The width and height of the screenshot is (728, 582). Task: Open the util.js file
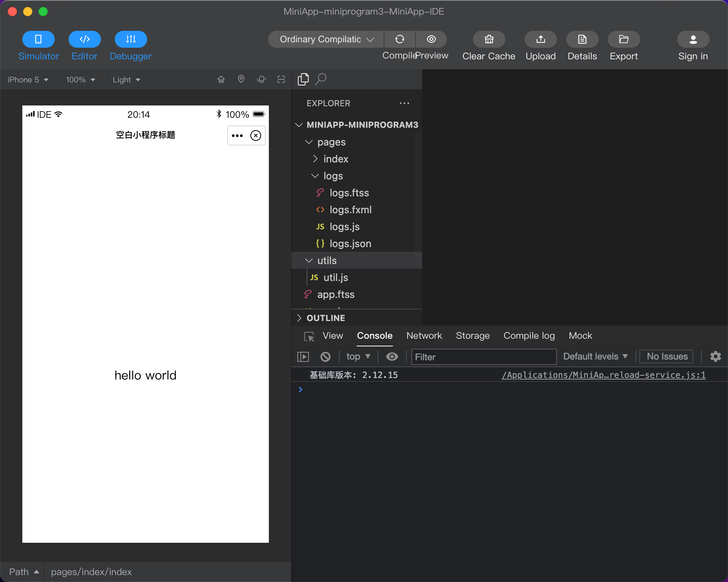tap(357, 278)
